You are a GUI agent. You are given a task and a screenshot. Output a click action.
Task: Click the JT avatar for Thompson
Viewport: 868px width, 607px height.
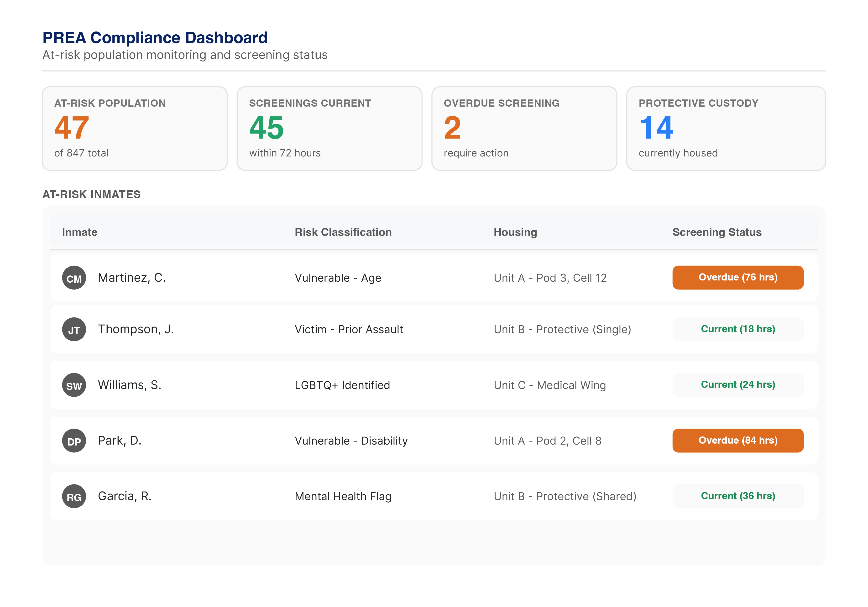tap(74, 329)
